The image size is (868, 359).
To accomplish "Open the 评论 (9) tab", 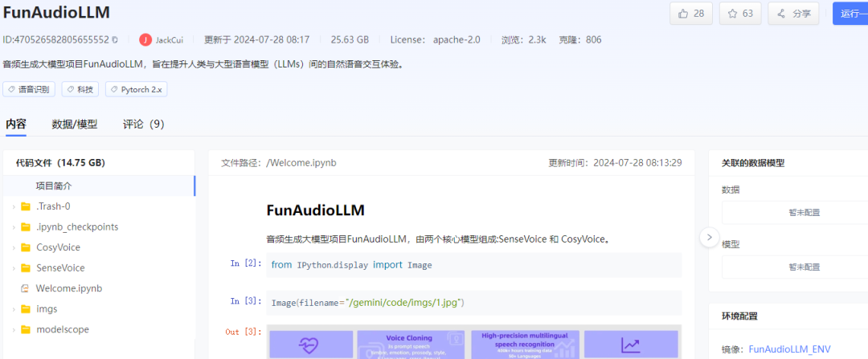I will [144, 124].
